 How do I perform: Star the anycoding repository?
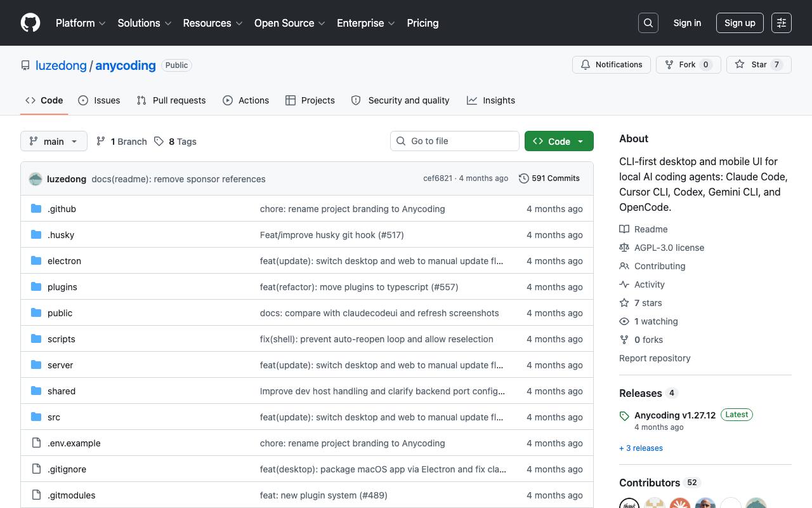pos(759,65)
